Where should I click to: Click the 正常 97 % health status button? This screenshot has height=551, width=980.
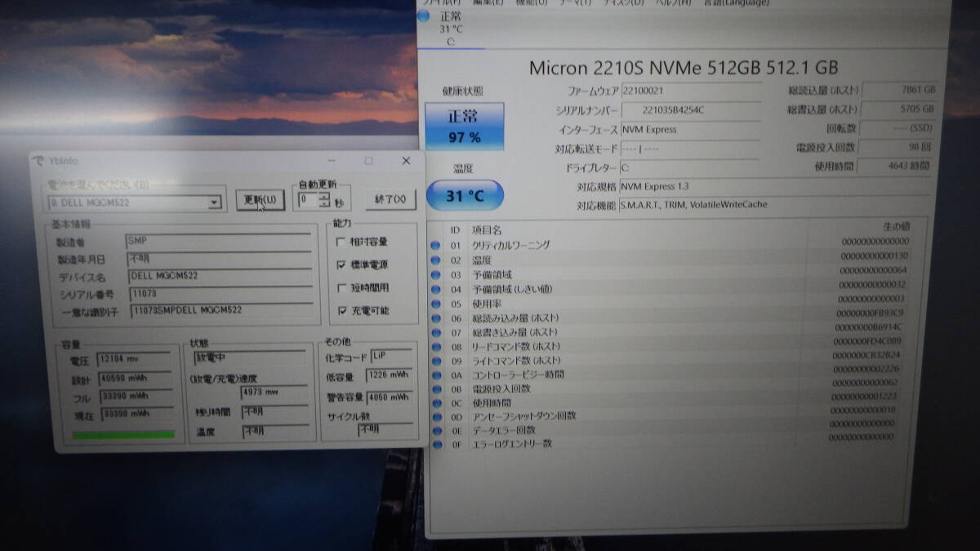(x=464, y=127)
